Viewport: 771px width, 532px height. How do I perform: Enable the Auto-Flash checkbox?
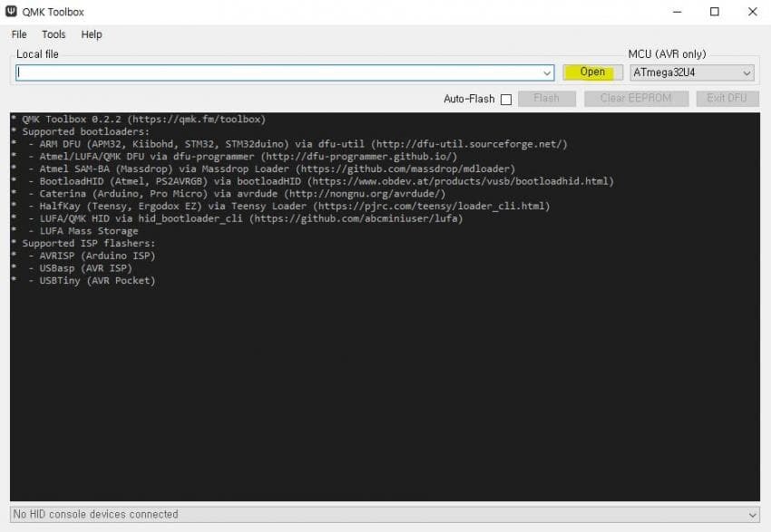pyautogui.click(x=506, y=100)
